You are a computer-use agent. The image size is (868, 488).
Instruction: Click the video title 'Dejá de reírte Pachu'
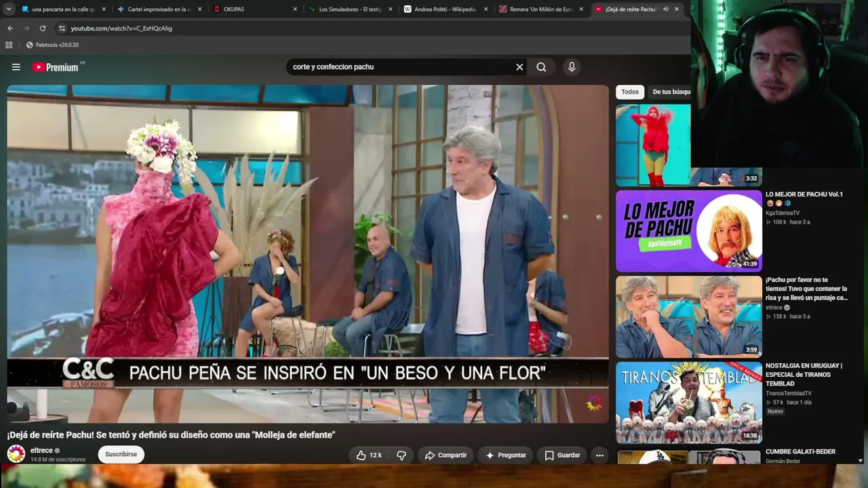coord(172,435)
